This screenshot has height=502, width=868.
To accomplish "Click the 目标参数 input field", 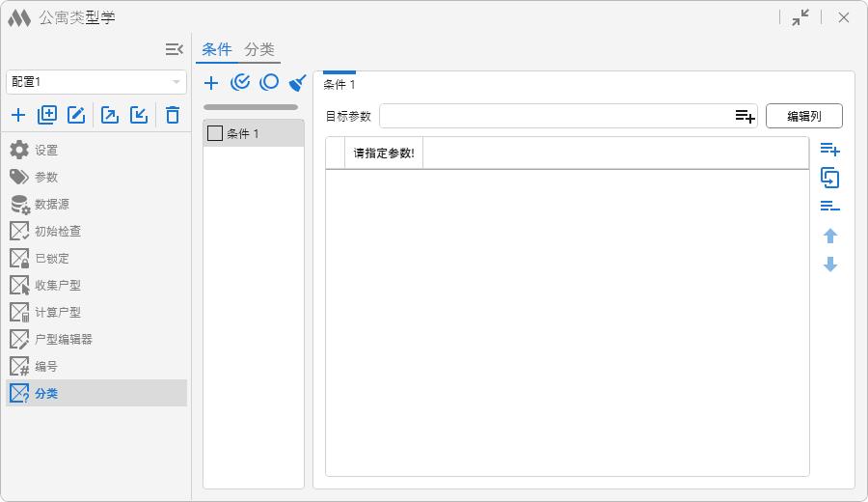I will (x=555, y=117).
